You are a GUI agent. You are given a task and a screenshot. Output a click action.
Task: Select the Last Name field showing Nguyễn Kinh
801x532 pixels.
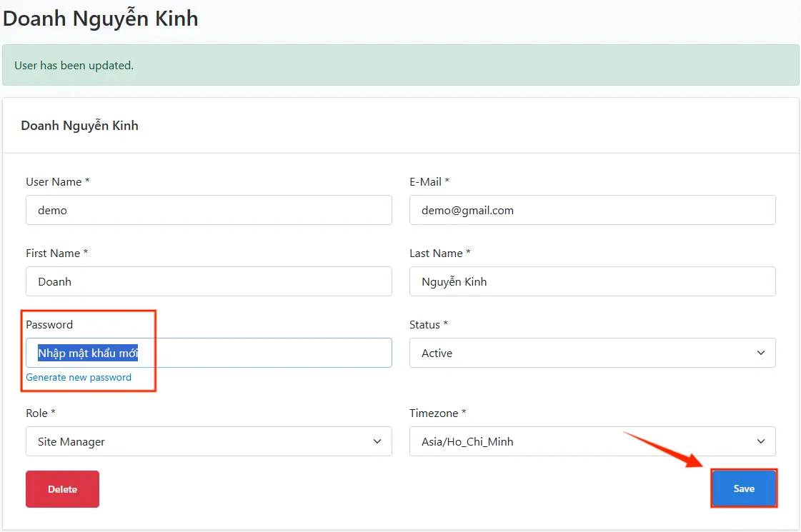(592, 281)
